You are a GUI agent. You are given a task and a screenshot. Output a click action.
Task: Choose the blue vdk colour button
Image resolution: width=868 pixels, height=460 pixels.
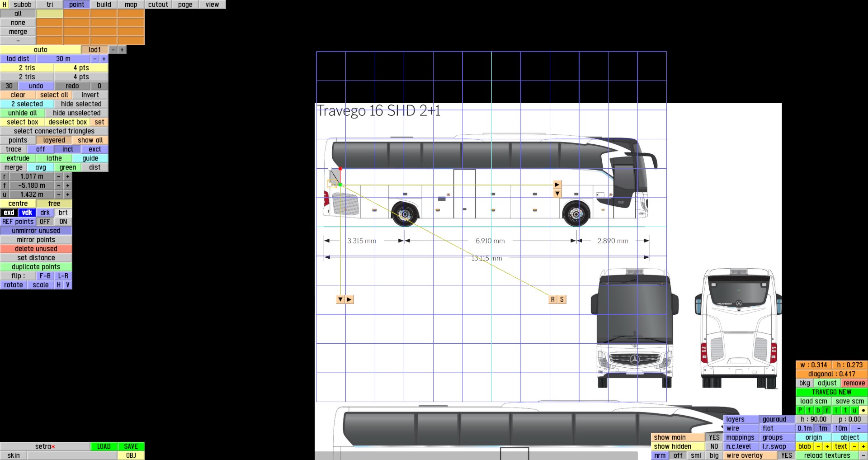[27, 213]
